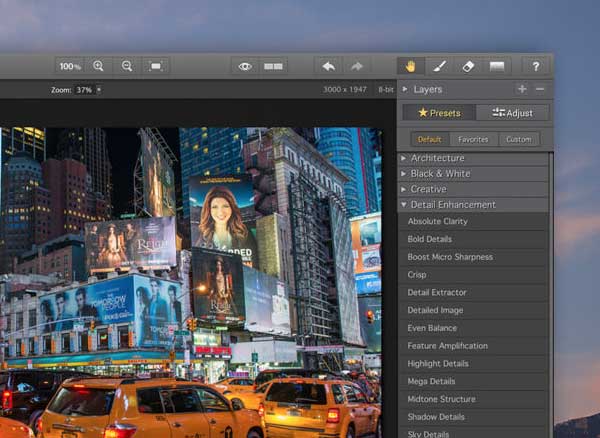Apply the Feature Amplification preset
Viewport: 600px width, 438px height.
[473, 346]
